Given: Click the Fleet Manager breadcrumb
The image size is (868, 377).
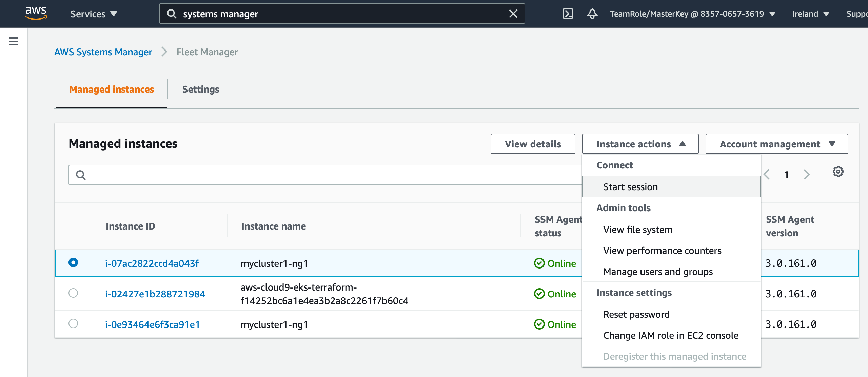Looking at the screenshot, I should 207,52.
